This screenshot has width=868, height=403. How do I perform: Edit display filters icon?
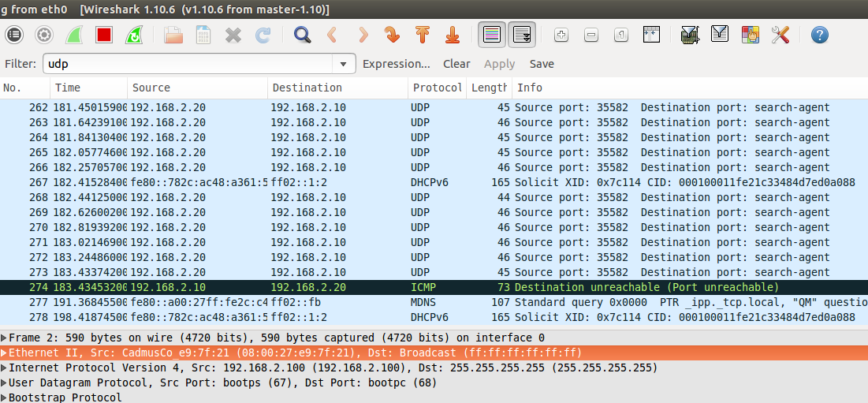point(720,35)
